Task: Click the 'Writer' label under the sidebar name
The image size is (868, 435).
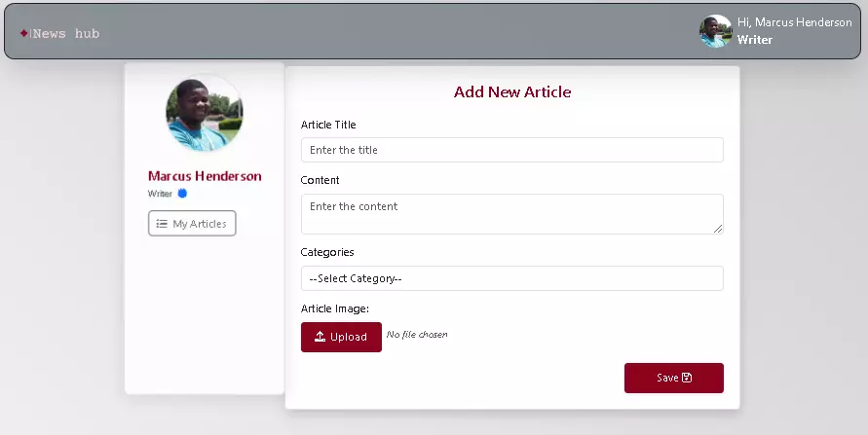Action: point(160,194)
